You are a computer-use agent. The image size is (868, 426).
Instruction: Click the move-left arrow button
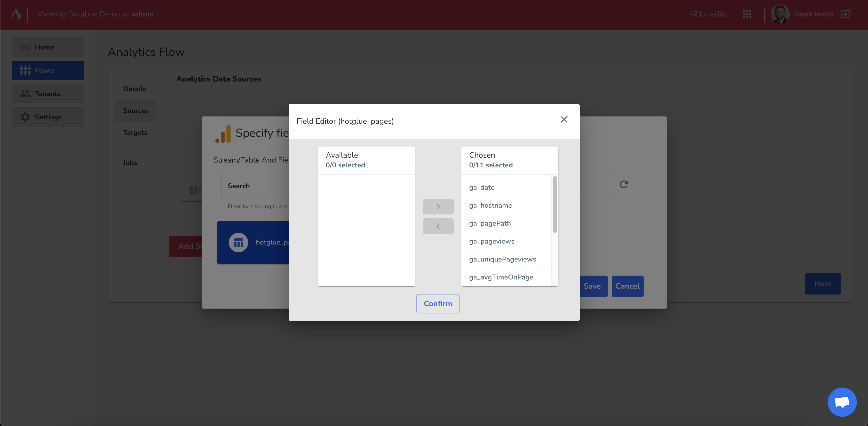pyautogui.click(x=438, y=226)
